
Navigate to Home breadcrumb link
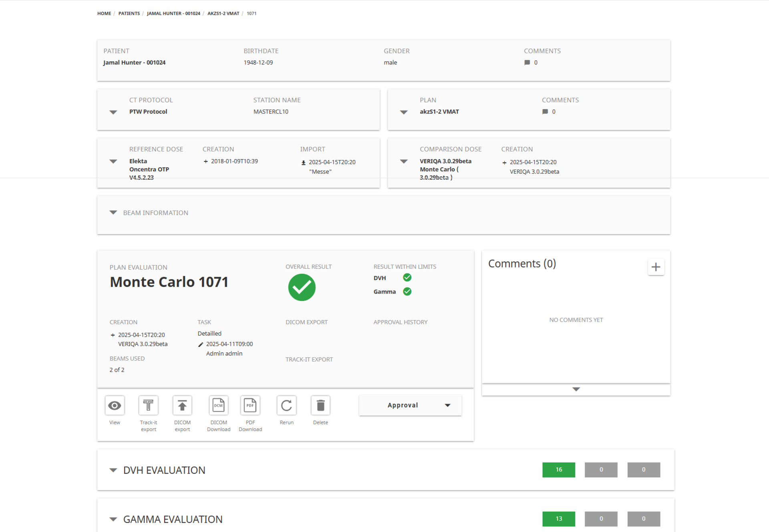pyautogui.click(x=104, y=13)
